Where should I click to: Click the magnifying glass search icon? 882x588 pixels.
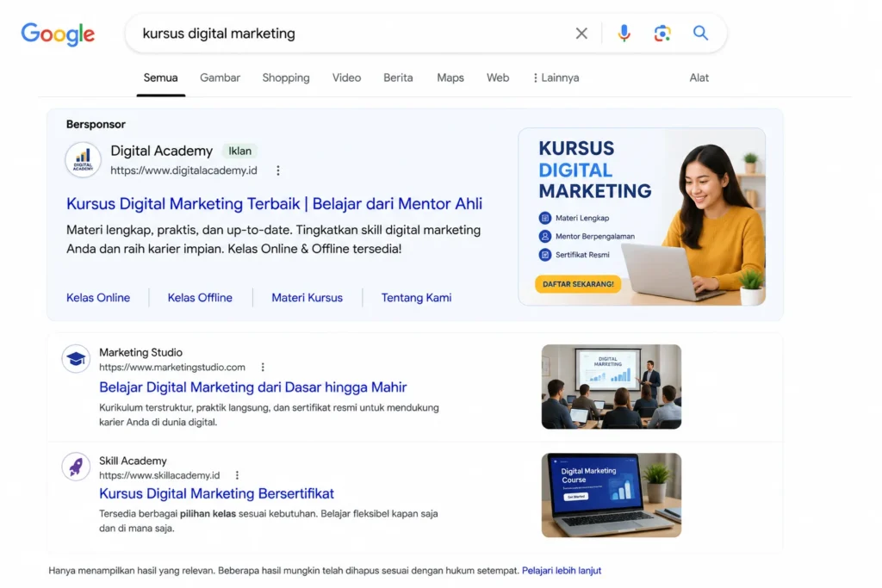(700, 33)
